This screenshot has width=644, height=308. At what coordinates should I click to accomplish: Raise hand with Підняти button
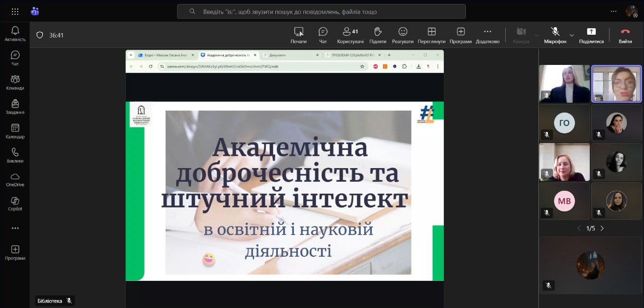click(377, 35)
